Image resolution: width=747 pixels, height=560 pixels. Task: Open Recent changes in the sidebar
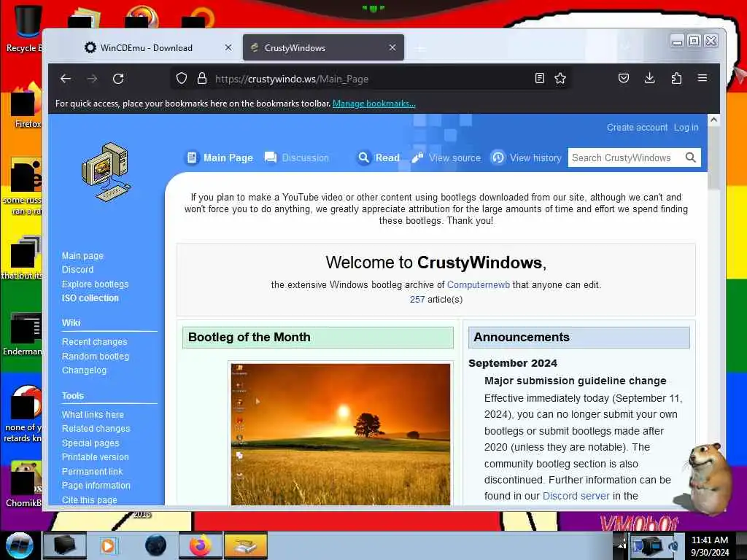(x=94, y=342)
